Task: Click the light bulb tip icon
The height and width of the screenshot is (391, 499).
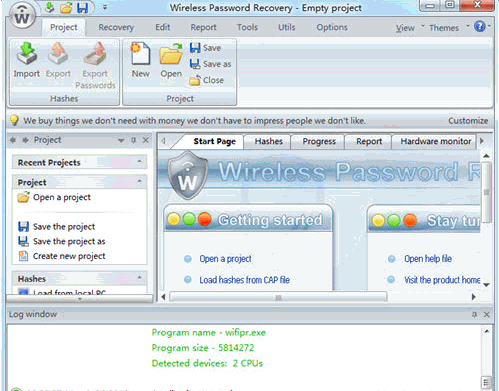Action: [x=14, y=120]
